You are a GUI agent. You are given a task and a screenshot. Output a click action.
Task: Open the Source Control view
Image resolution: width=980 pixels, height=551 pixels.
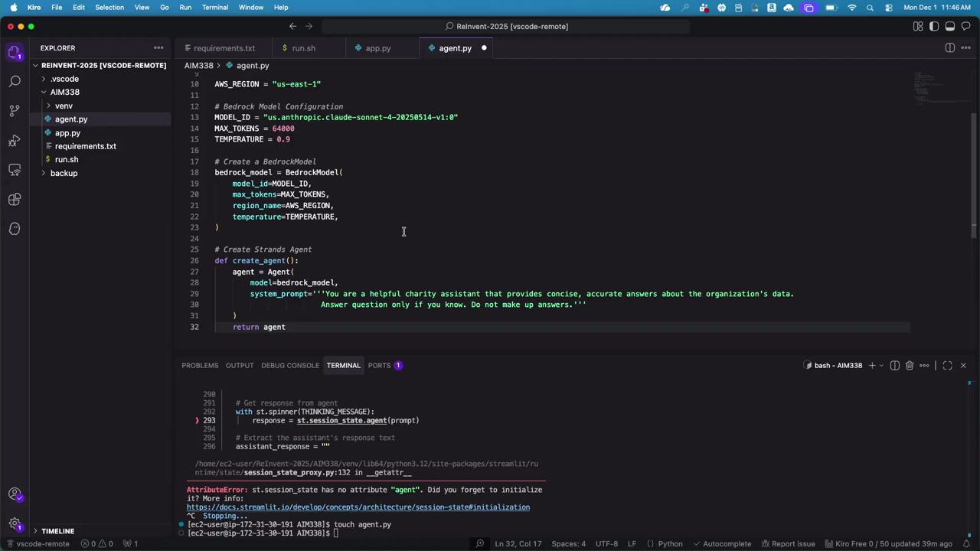[15, 110]
